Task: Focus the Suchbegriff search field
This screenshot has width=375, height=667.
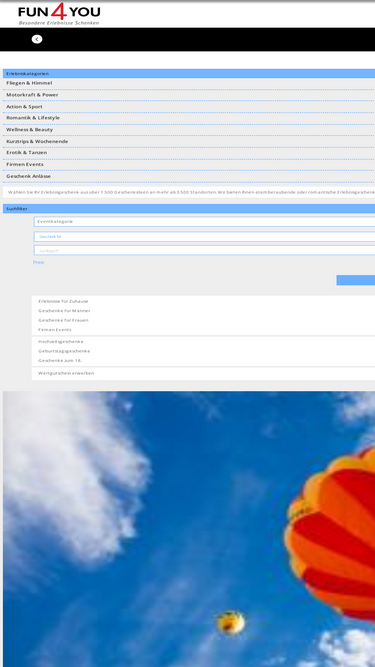Action: pyautogui.click(x=205, y=251)
